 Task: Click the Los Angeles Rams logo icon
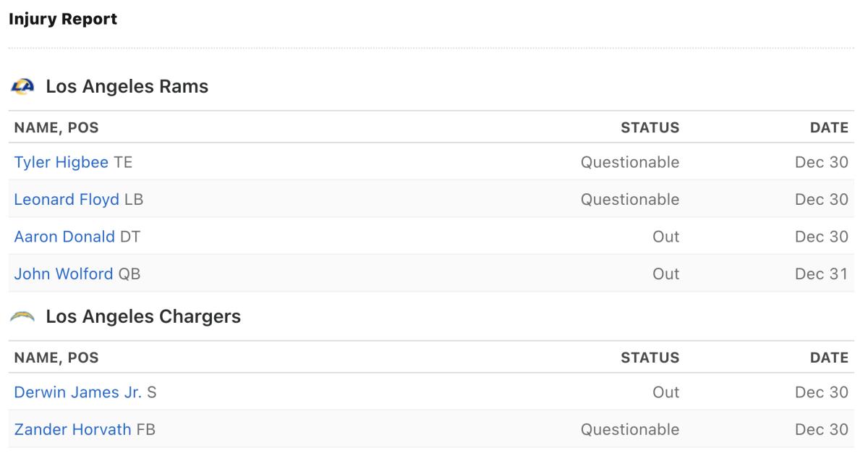click(22, 87)
